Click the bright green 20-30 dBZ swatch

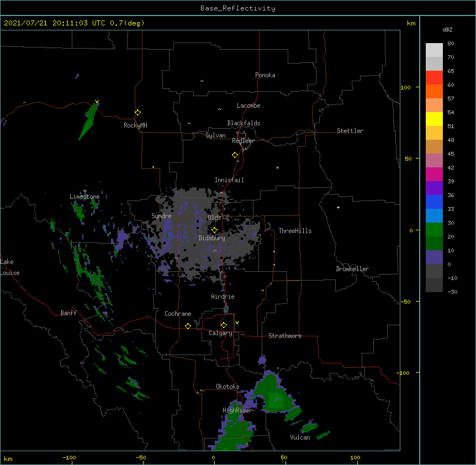coord(434,230)
